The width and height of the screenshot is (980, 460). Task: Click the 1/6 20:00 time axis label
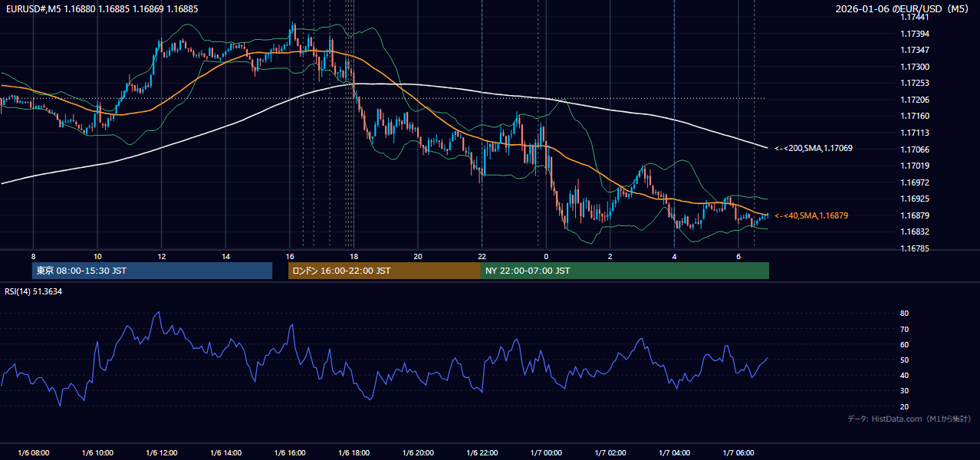click(418, 453)
